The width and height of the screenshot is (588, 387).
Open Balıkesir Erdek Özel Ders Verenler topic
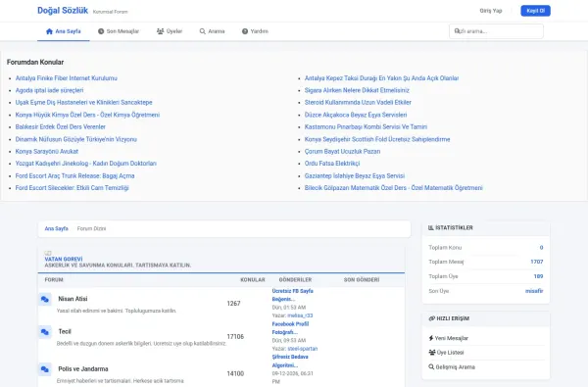coord(61,126)
